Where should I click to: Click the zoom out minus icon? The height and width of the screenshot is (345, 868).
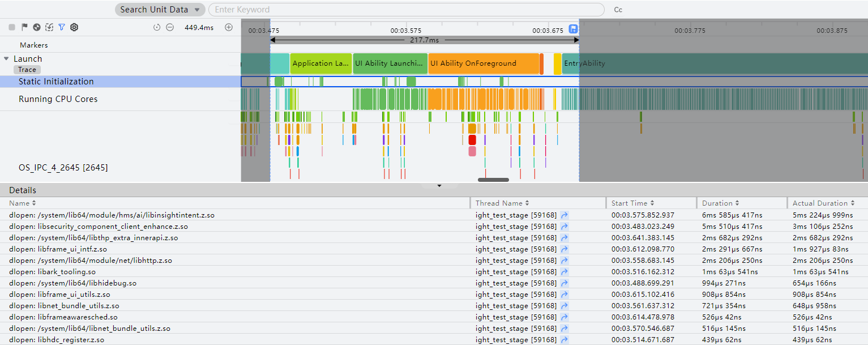(169, 27)
